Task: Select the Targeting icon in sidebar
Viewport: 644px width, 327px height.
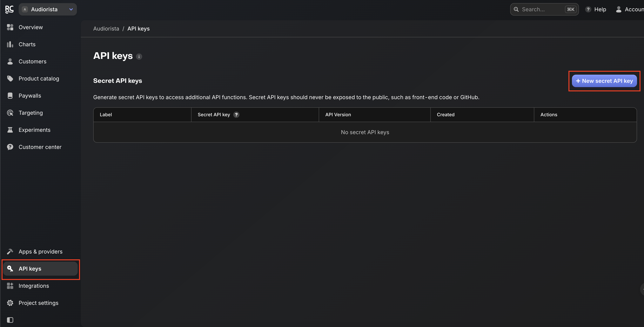Action: click(10, 113)
